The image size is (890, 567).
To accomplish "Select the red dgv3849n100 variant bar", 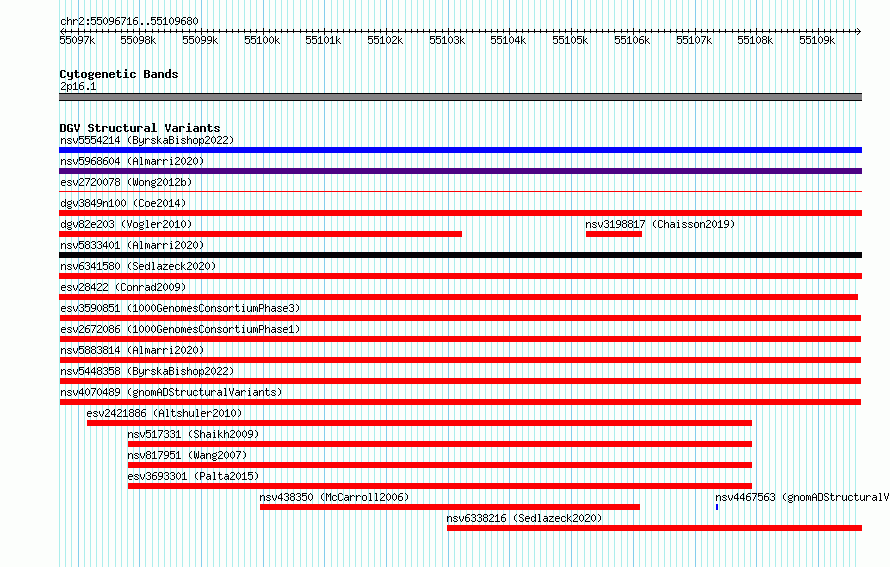I will (x=460, y=213).
